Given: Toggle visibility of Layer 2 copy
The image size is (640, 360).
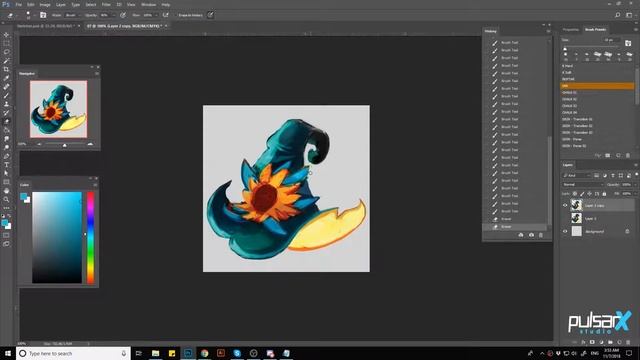Looking at the screenshot, I should click(565, 205).
